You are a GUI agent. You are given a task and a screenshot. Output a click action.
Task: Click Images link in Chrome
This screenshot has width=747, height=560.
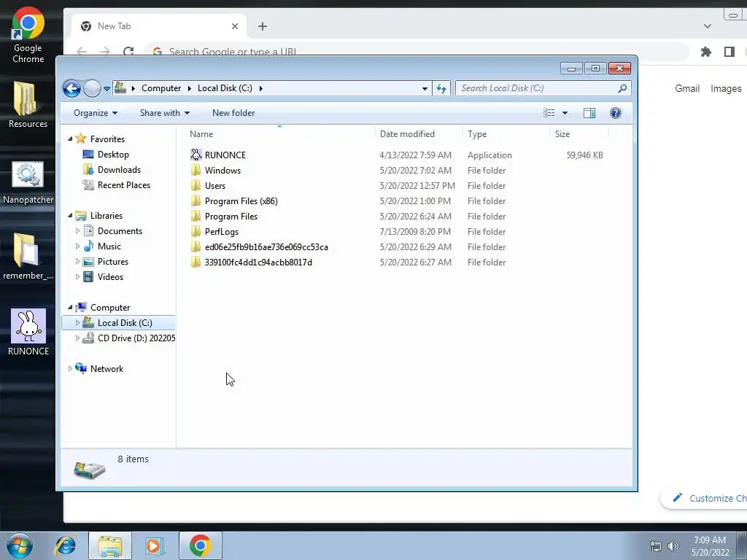726,88
